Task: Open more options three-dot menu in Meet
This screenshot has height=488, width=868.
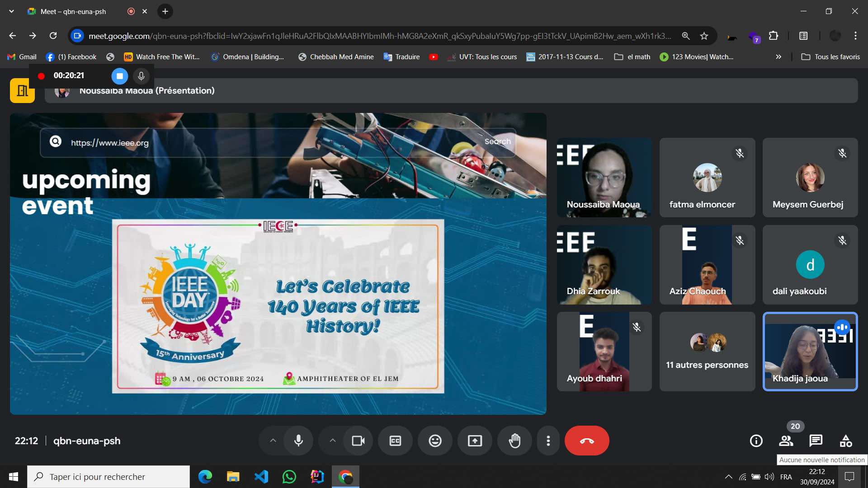Action: tap(548, 441)
